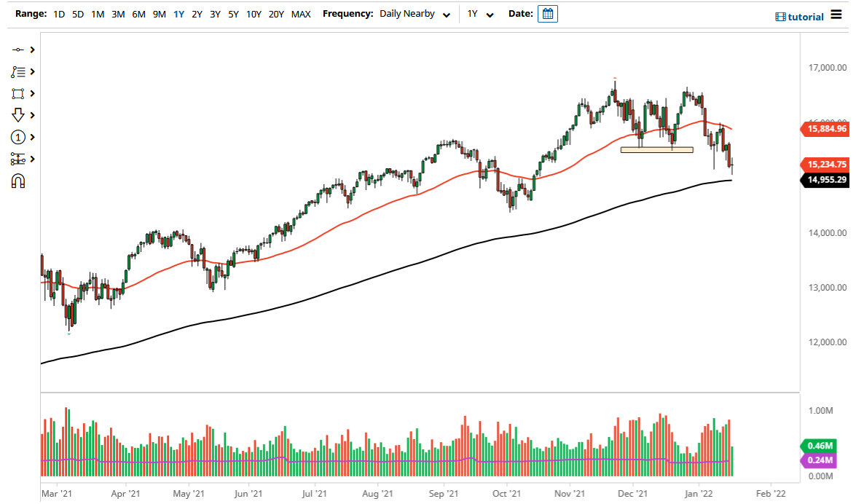Select the 10Y range
The width and height of the screenshot is (856, 504).
click(253, 13)
